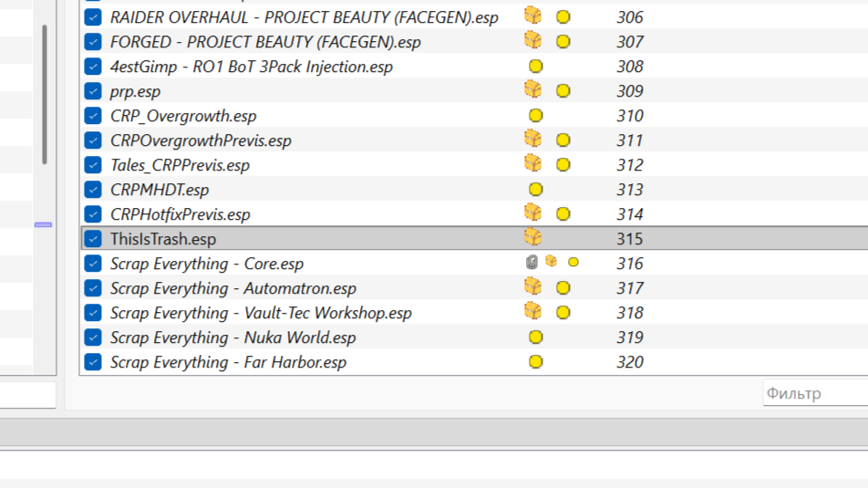
Task: Click the Фильтр filter input field
Action: (814, 394)
